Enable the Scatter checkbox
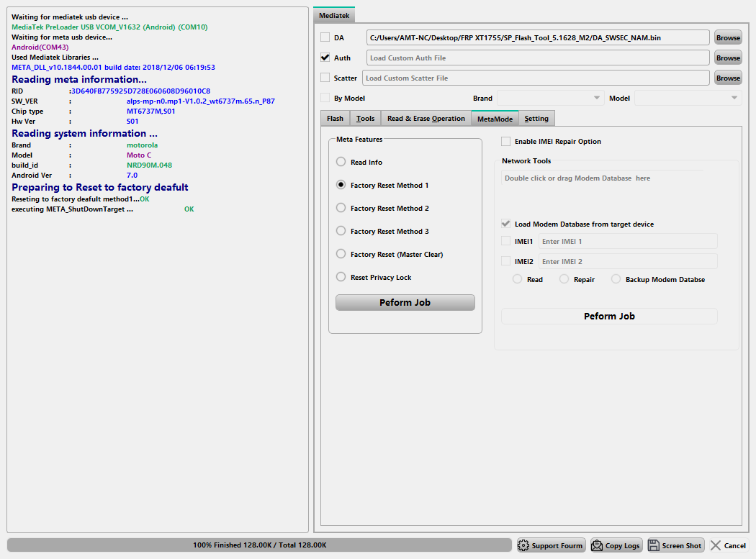 pyautogui.click(x=325, y=78)
